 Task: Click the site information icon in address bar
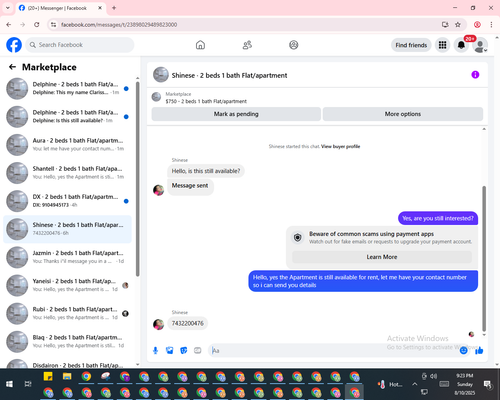click(53, 25)
